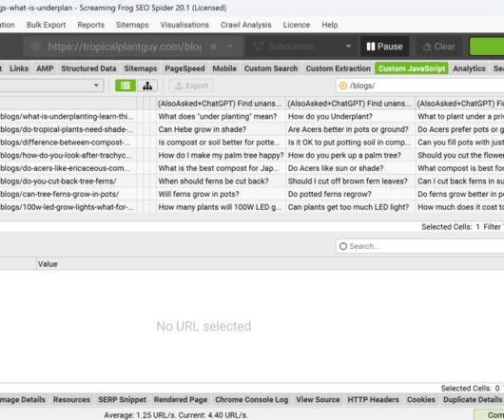Select the can-tree-ferns-grow-in-pots URL row
Image resolution: width=504 pixels, height=420 pixels.
(60, 194)
